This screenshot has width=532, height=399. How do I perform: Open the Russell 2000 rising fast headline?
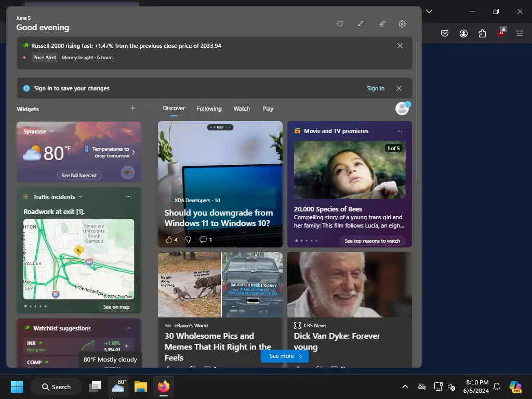126,46
